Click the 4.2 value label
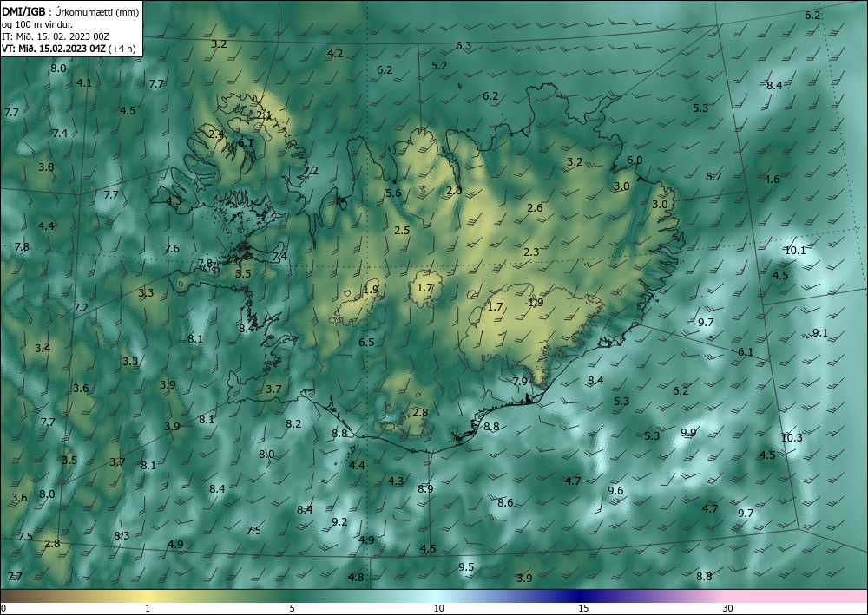 tap(335, 53)
